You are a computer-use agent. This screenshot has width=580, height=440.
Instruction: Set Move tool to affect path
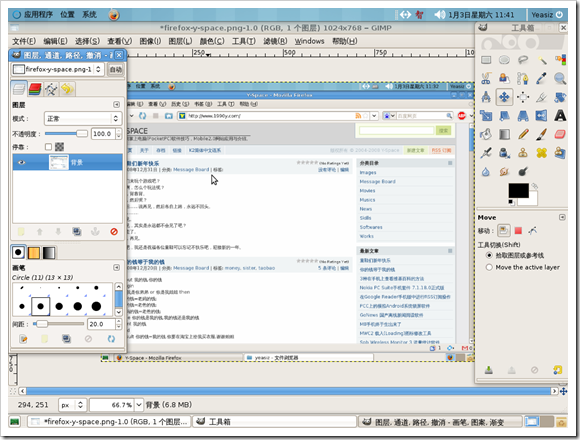coord(533,231)
